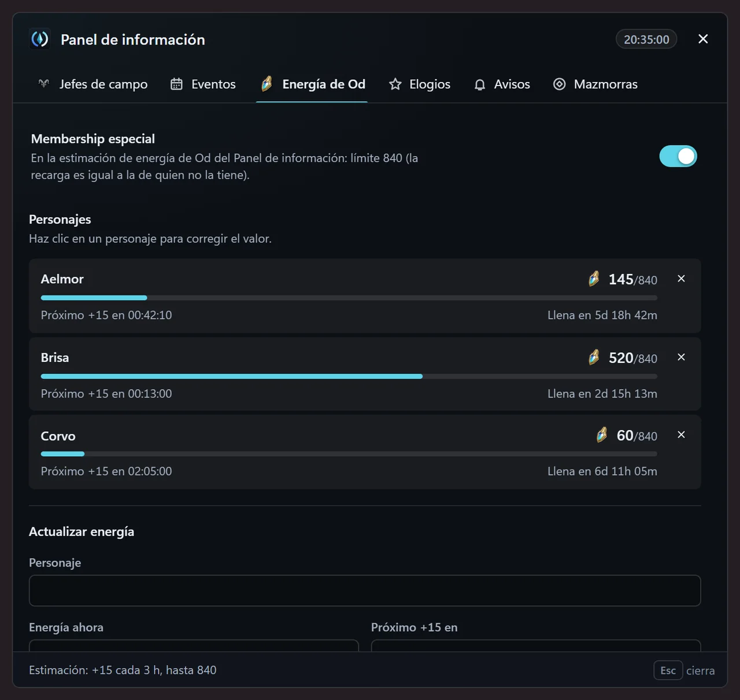Image resolution: width=740 pixels, height=700 pixels.
Task: Close the Panel de información dialog
Action: click(x=703, y=39)
